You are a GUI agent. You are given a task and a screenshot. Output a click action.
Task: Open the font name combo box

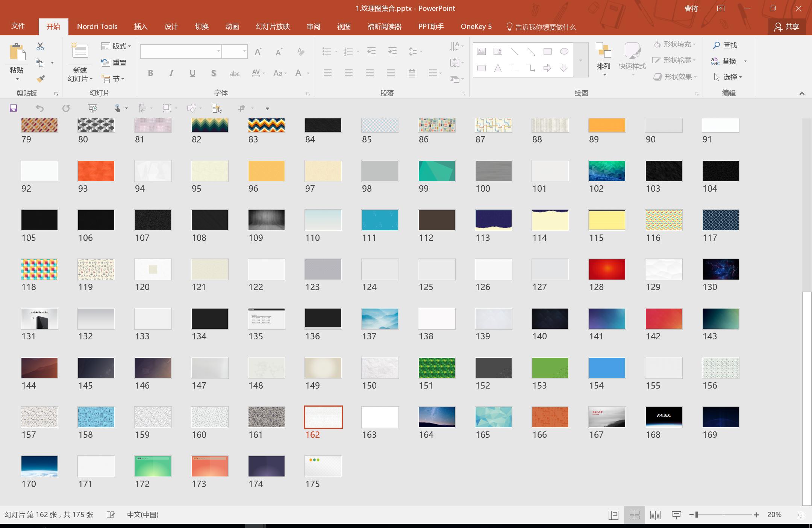[x=180, y=51]
